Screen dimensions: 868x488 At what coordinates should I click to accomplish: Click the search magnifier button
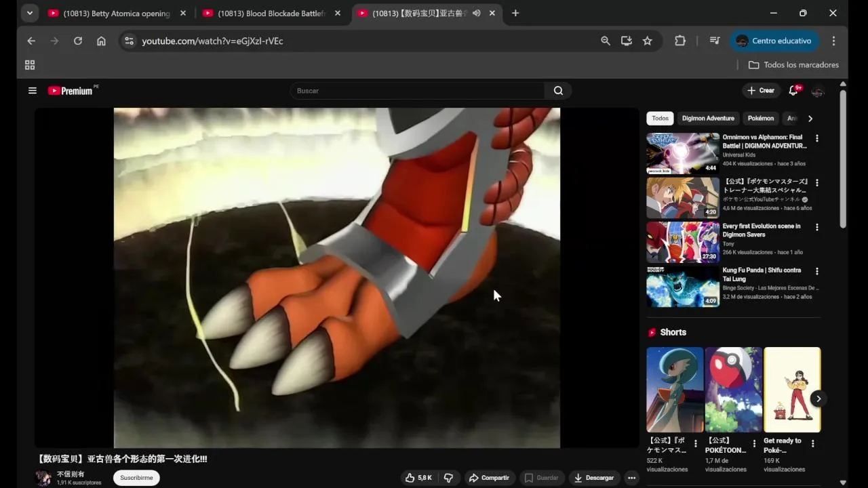coord(558,91)
